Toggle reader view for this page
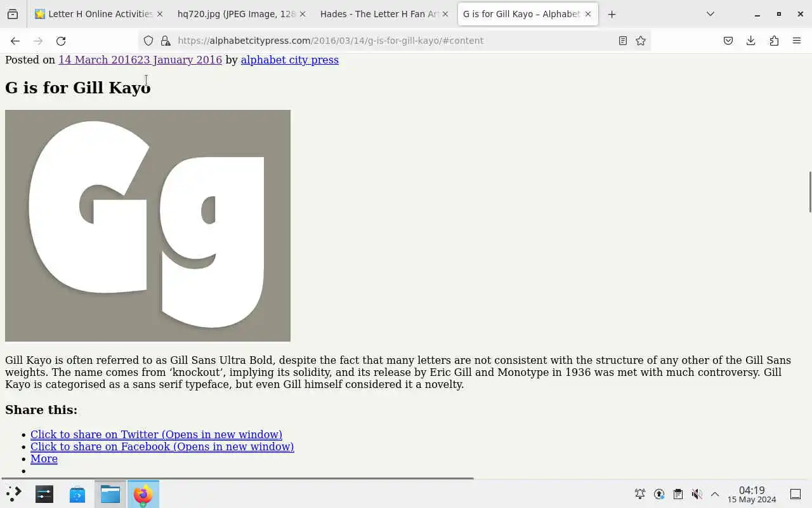Viewport: 812px width, 508px height. coord(623,41)
